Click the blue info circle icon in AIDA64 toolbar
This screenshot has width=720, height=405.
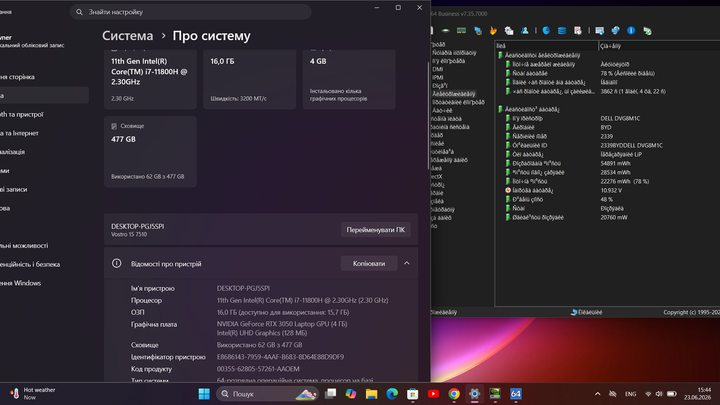(631, 31)
